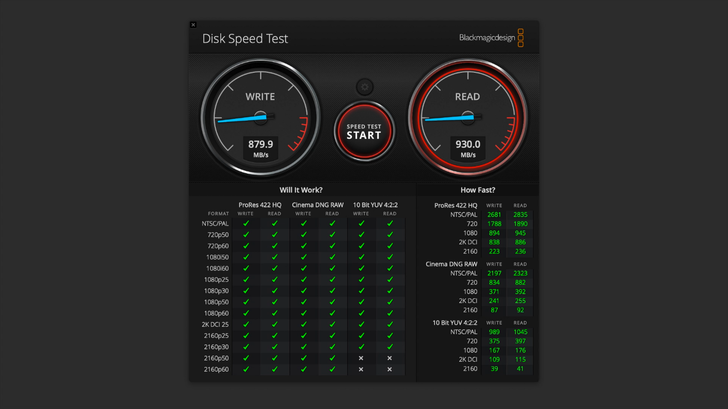Click ProRes 422 HQ write checkmark for 2160p50

pos(246,358)
